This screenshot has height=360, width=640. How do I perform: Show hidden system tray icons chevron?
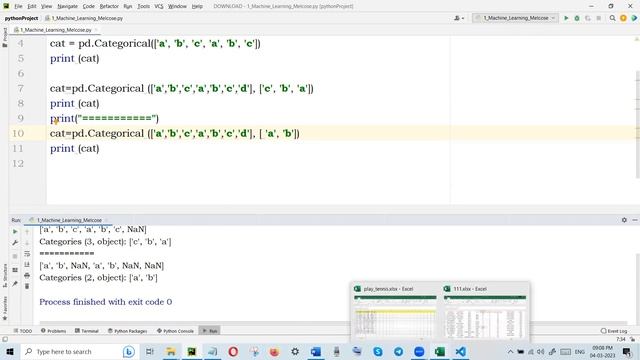click(510, 351)
